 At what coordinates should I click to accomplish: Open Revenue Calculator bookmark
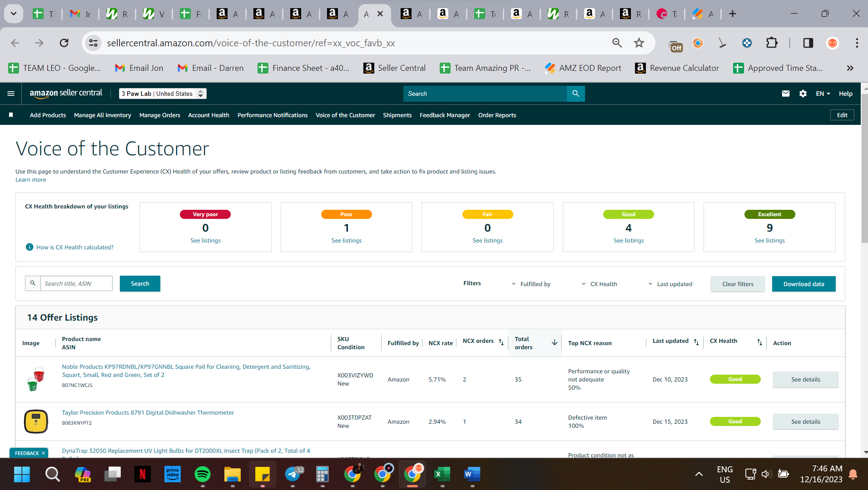[x=677, y=68]
